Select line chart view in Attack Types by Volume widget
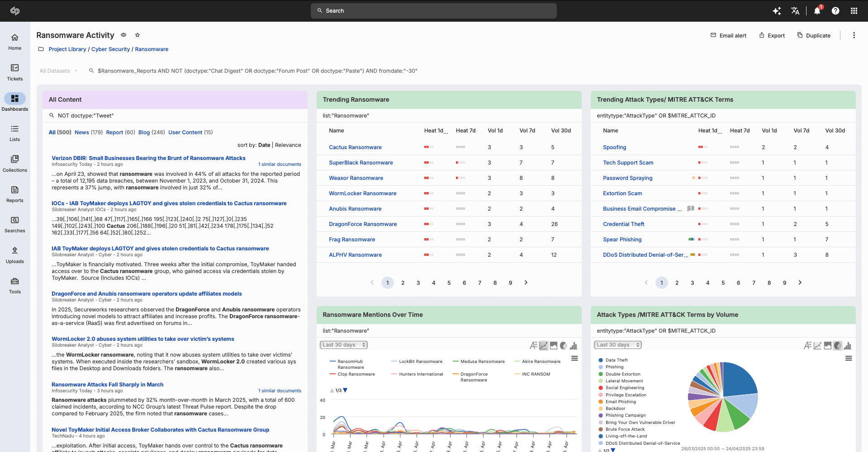The height and width of the screenshot is (452, 868). (x=818, y=346)
